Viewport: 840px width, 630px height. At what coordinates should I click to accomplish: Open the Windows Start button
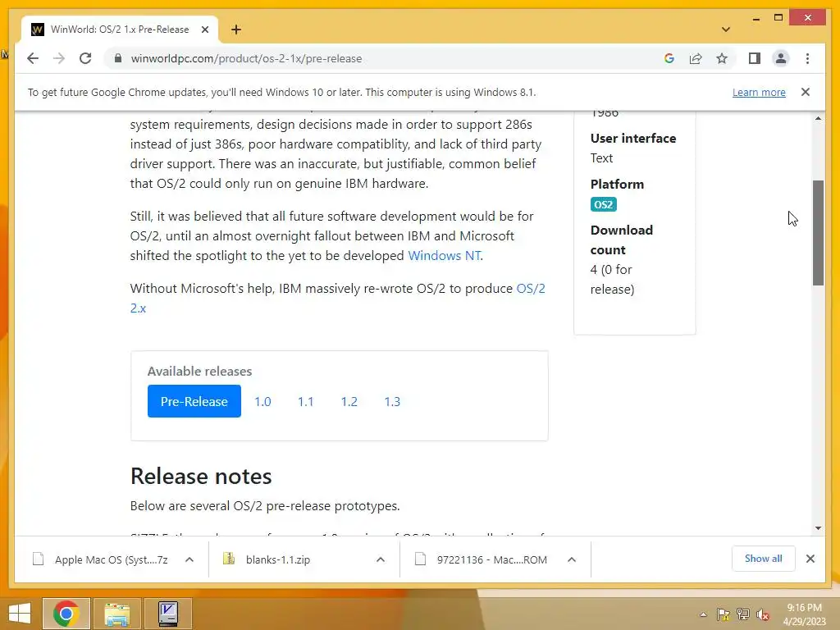[x=20, y=614]
